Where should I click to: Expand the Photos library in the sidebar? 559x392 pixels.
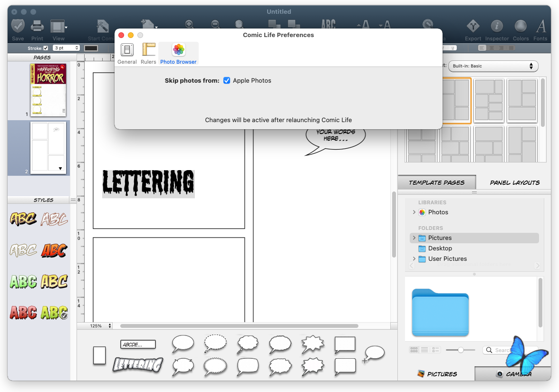tap(414, 212)
